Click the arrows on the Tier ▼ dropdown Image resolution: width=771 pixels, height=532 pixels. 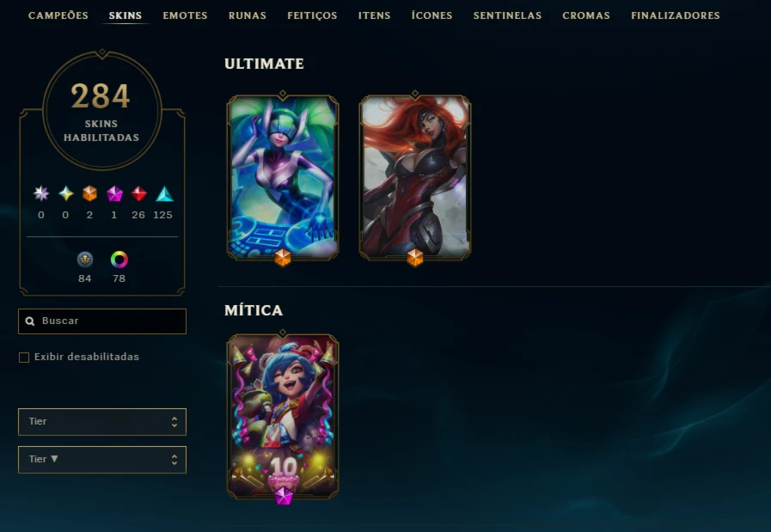(x=174, y=460)
